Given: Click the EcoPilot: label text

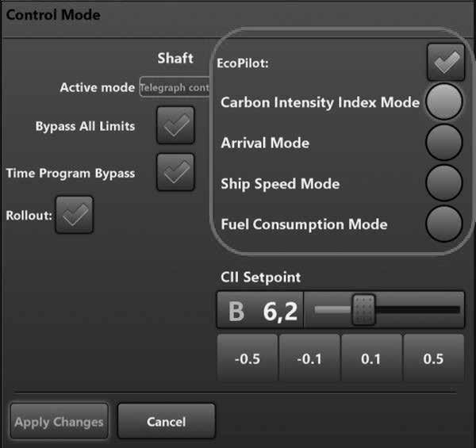Looking at the screenshot, I should (x=243, y=63).
